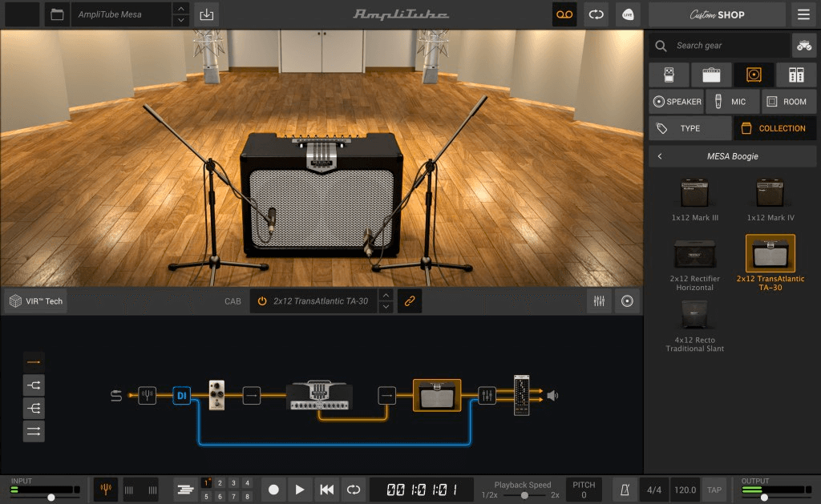
Task: Change the 4/4 time signature
Action: (x=654, y=490)
